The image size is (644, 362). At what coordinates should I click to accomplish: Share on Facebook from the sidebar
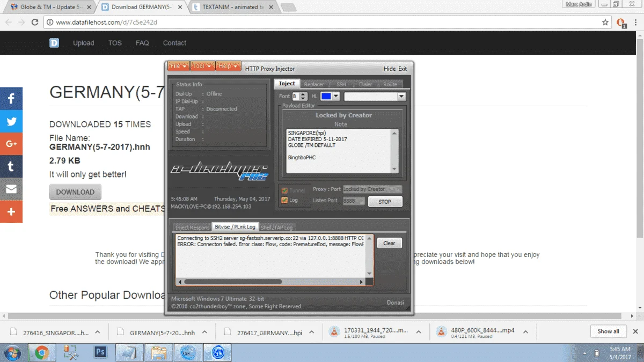(x=11, y=99)
